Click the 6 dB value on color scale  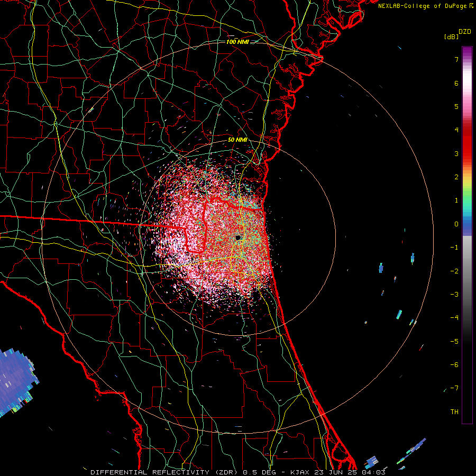pos(456,83)
